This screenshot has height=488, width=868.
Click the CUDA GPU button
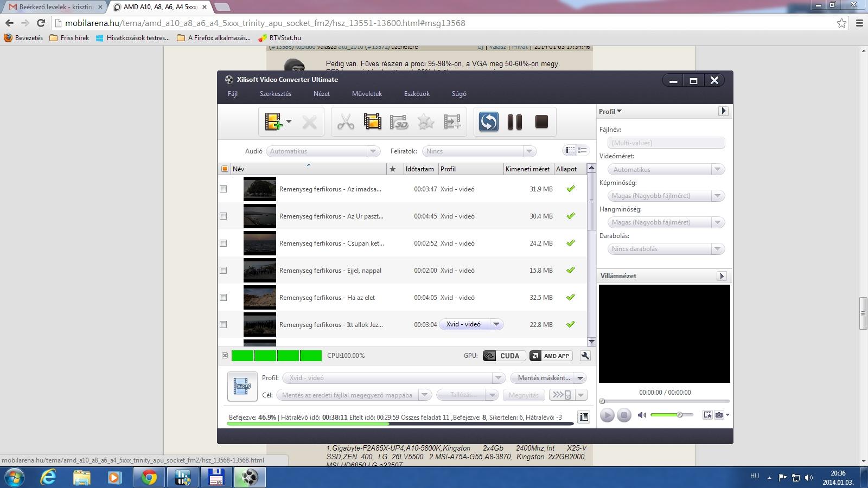coord(504,356)
